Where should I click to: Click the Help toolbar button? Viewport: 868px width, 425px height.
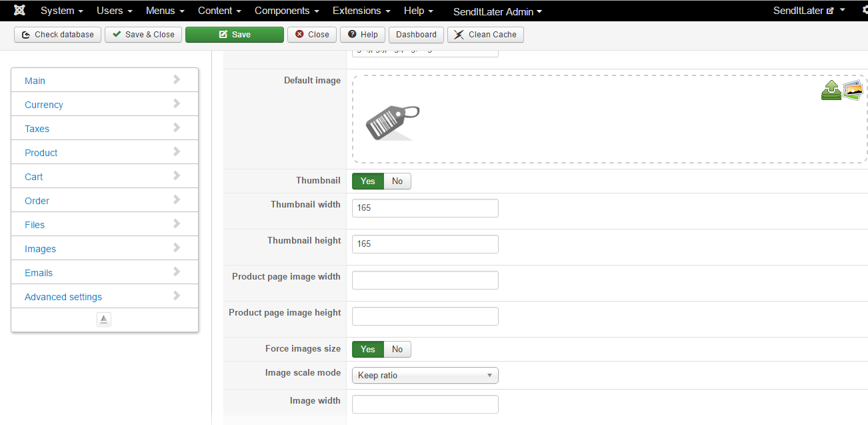tap(363, 35)
